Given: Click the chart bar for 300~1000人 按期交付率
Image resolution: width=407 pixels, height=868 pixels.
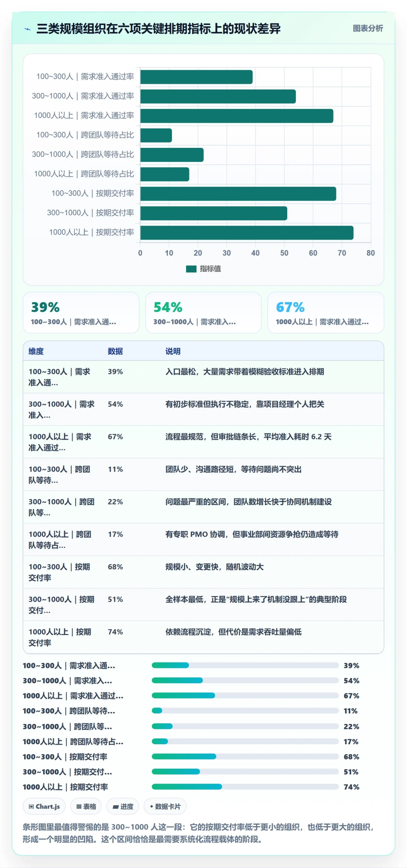Looking at the screenshot, I should [x=214, y=213].
